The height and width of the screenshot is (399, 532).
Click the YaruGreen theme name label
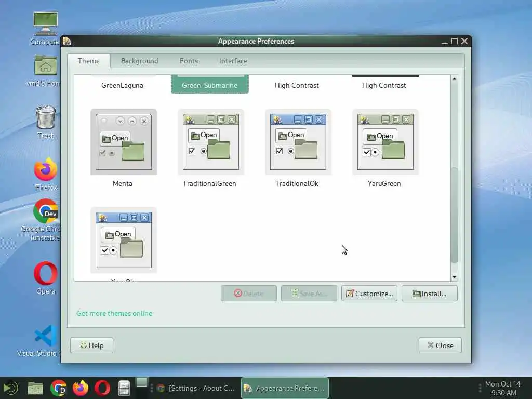click(384, 183)
